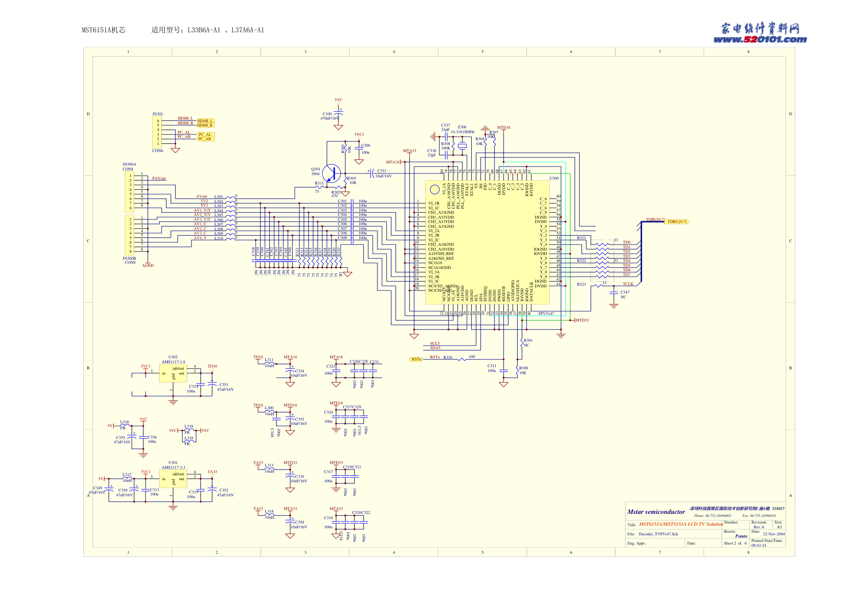Click the L313 inductor label
868x598 pixels.
269,465
